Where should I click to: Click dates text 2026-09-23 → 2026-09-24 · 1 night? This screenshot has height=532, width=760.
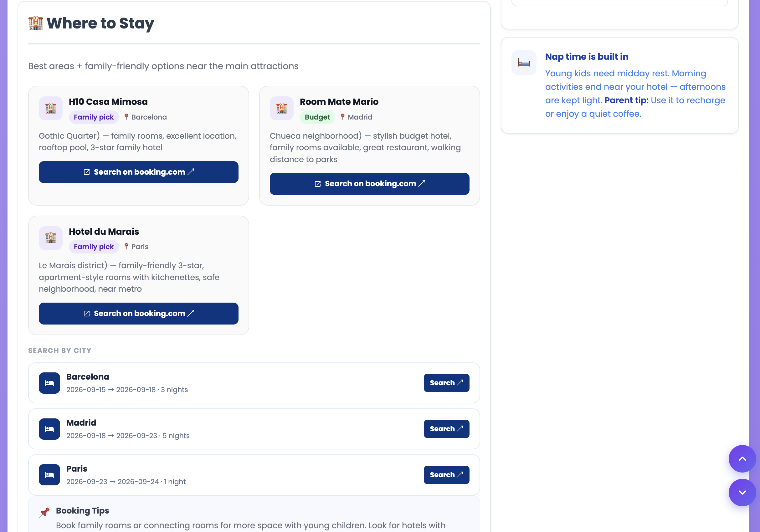pos(126,482)
